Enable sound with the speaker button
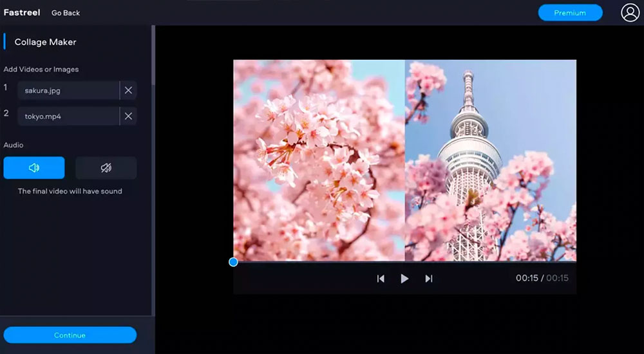Screen dimensions: 644x354 [34, 167]
